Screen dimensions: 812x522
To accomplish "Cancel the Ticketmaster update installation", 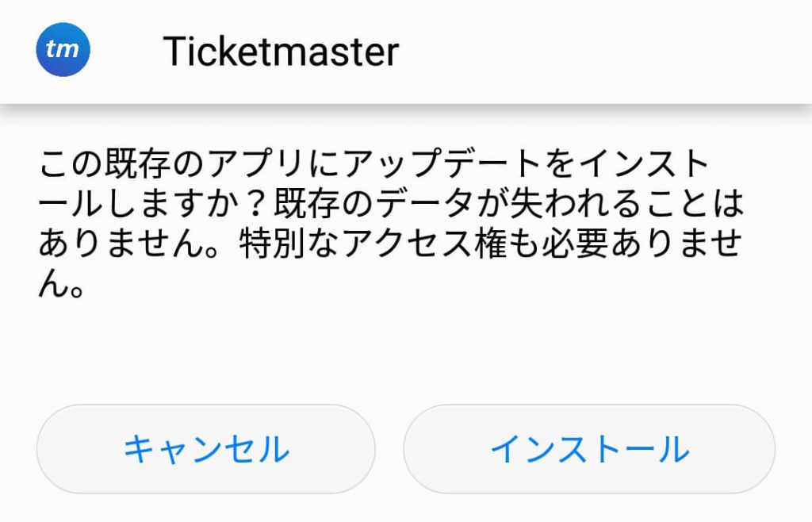I will (x=205, y=450).
